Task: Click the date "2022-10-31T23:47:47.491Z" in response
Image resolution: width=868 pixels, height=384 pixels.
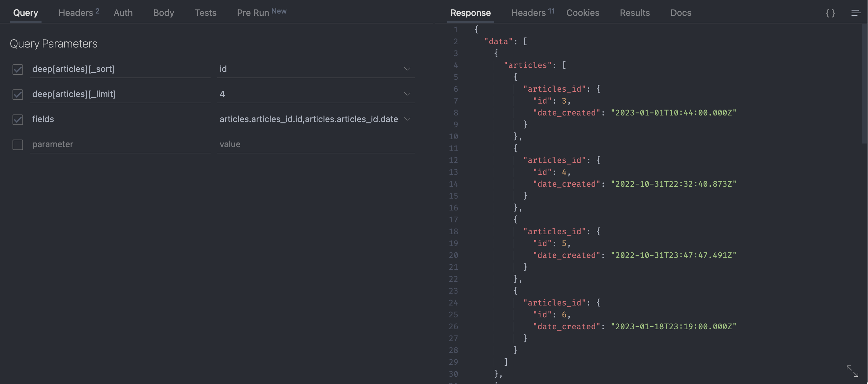Action: [674, 255]
